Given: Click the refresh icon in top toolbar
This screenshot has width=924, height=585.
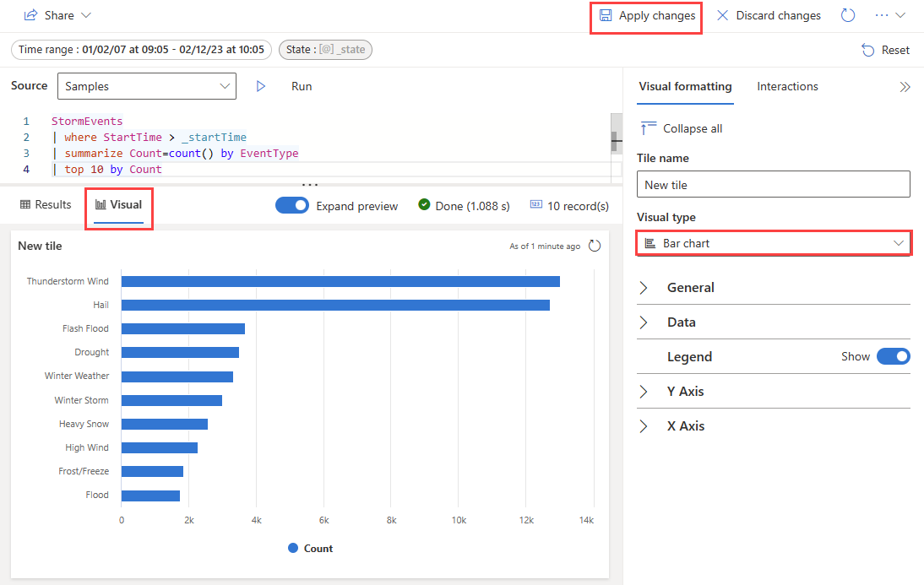Looking at the screenshot, I should pyautogui.click(x=847, y=15).
